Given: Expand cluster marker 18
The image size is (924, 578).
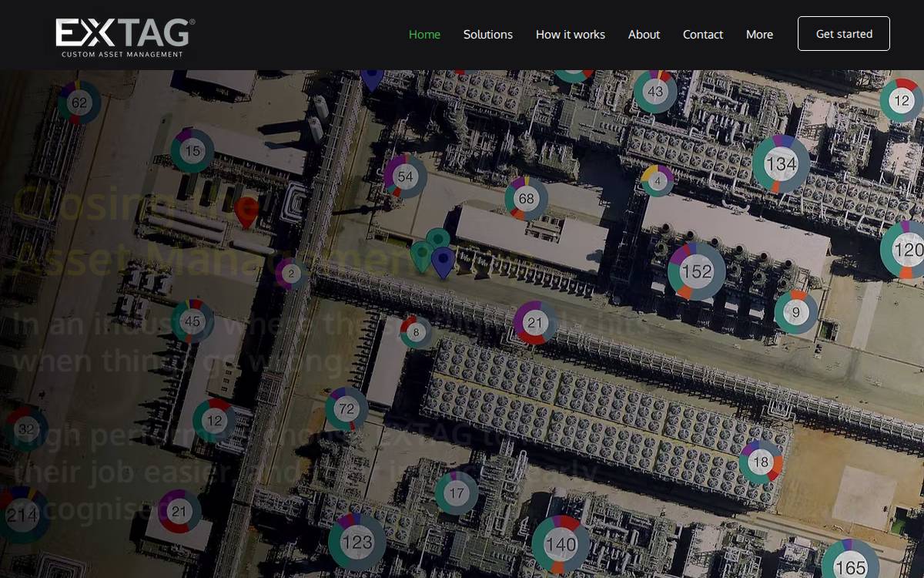Looking at the screenshot, I should point(761,462).
